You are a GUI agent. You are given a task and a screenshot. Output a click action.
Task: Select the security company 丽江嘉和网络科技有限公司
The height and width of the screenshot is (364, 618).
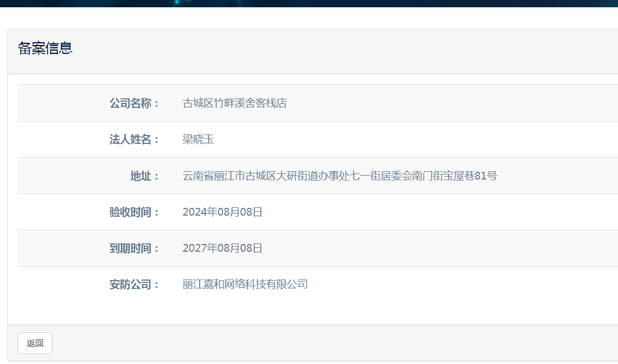point(245,285)
